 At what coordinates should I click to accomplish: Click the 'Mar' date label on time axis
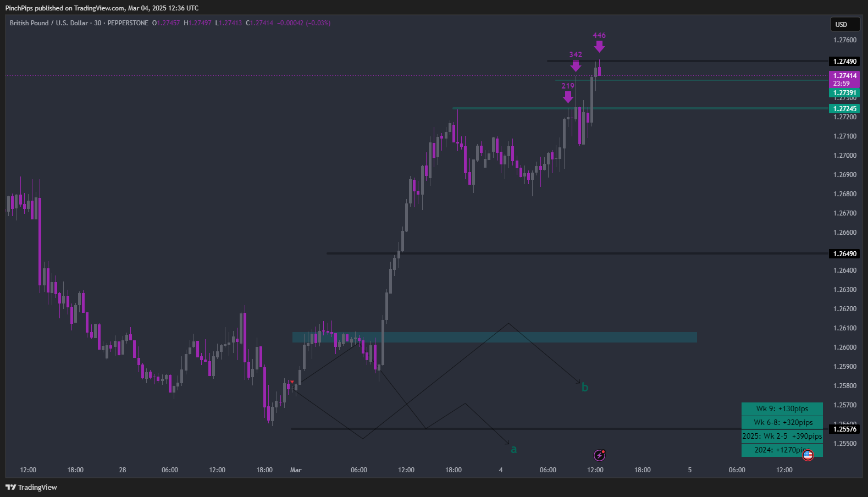(296, 470)
